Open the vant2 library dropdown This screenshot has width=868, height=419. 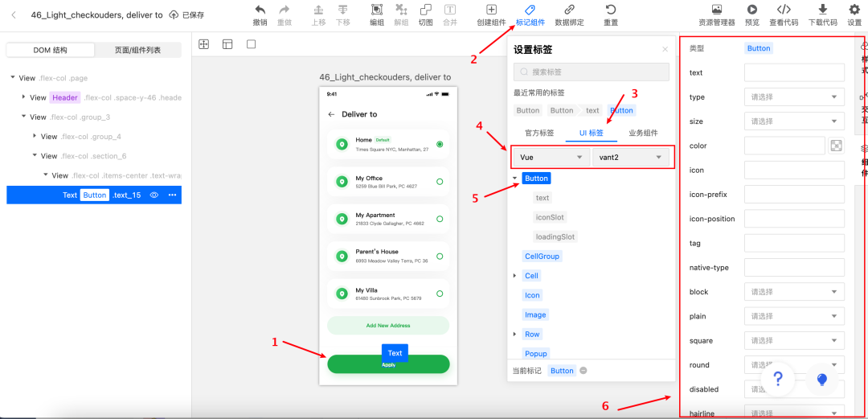point(631,158)
